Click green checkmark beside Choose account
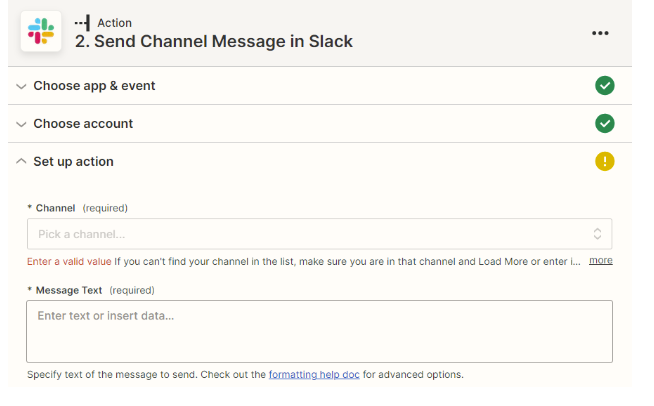Image resolution: width=654 pixels, height=406 pixels. [604, 124]
